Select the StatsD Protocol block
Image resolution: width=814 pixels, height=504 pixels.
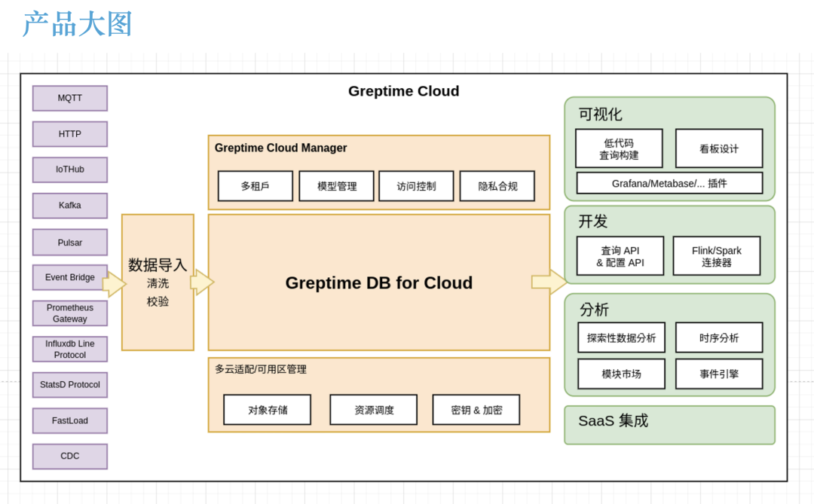coord(69,384)
